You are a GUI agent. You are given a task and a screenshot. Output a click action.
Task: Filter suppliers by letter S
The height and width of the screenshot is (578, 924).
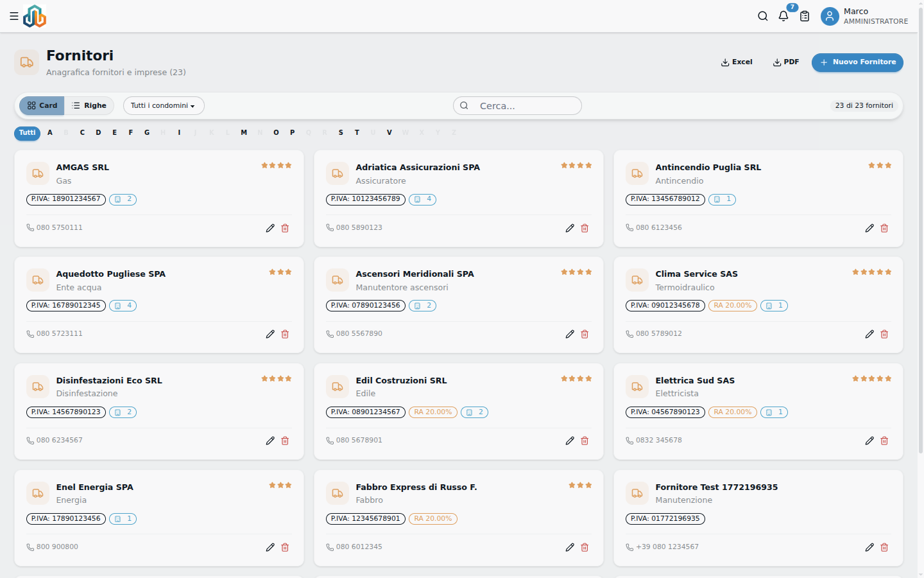coord(341,133)
